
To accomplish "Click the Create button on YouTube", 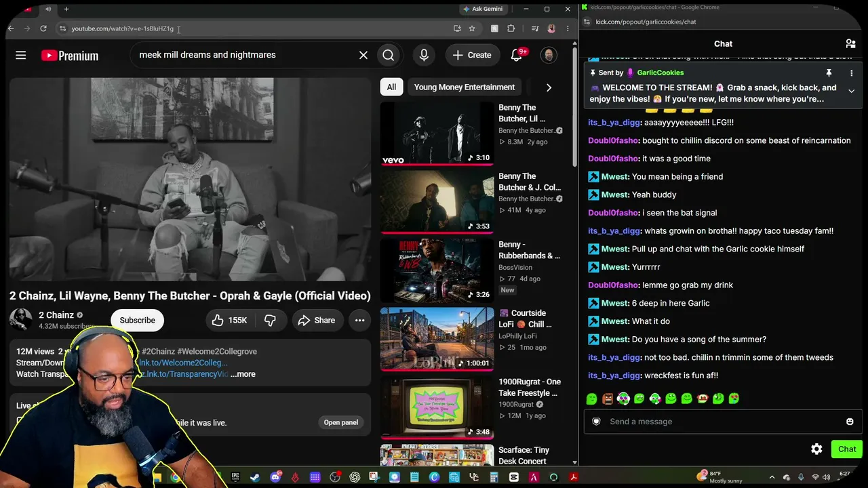I will click(x=473, y=56).
